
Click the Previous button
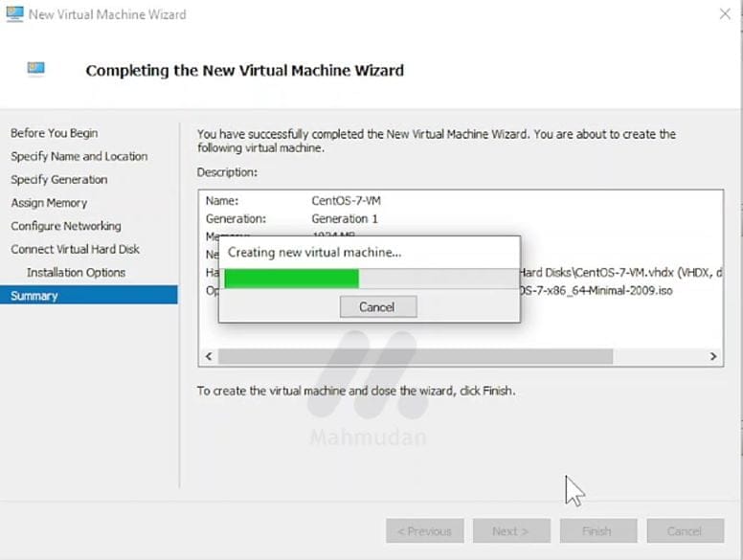pos(425,531)
